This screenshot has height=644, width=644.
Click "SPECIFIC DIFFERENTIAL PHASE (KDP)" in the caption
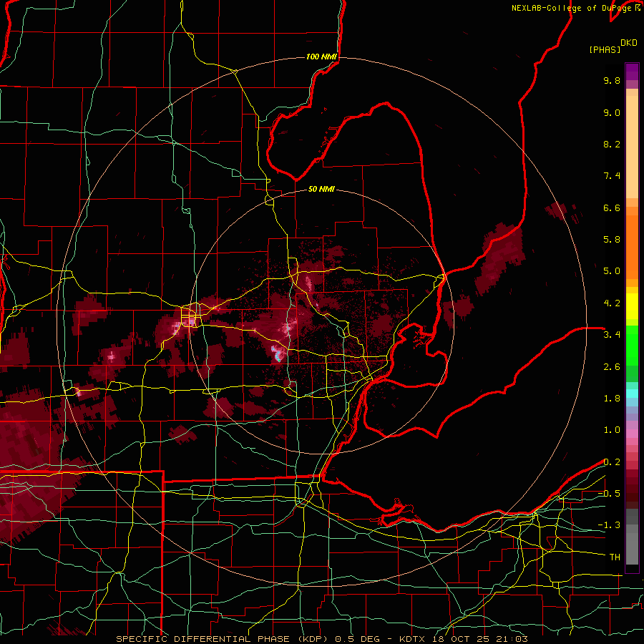221,639
